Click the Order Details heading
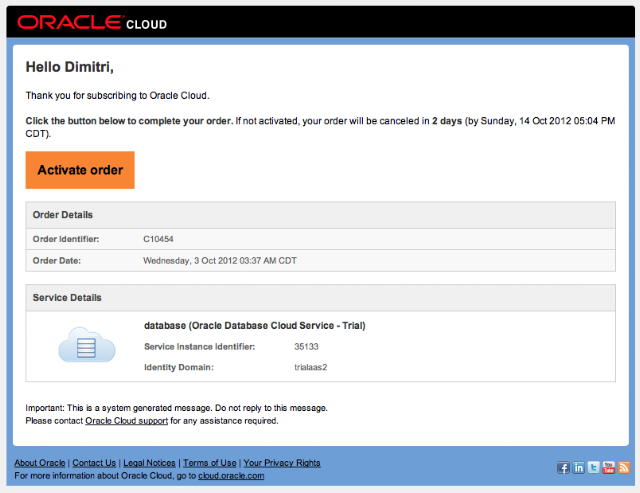This screenshot has width=640, height=493. point(63,215)
